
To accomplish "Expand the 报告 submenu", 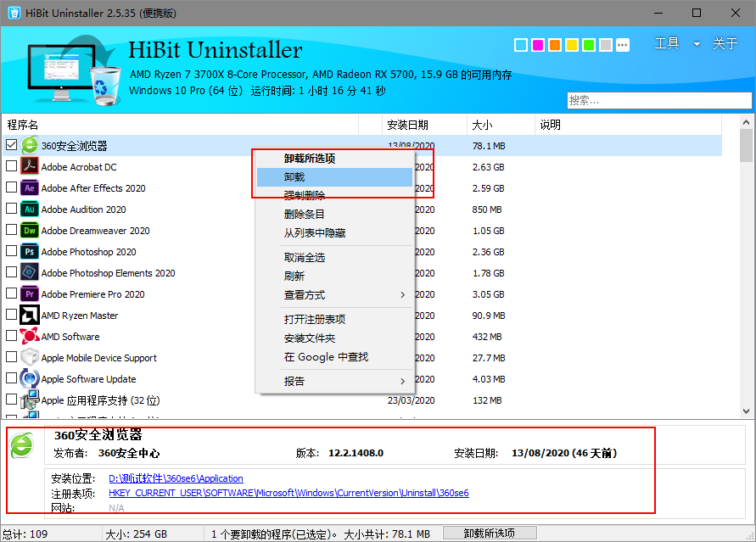I will [402, 382].
